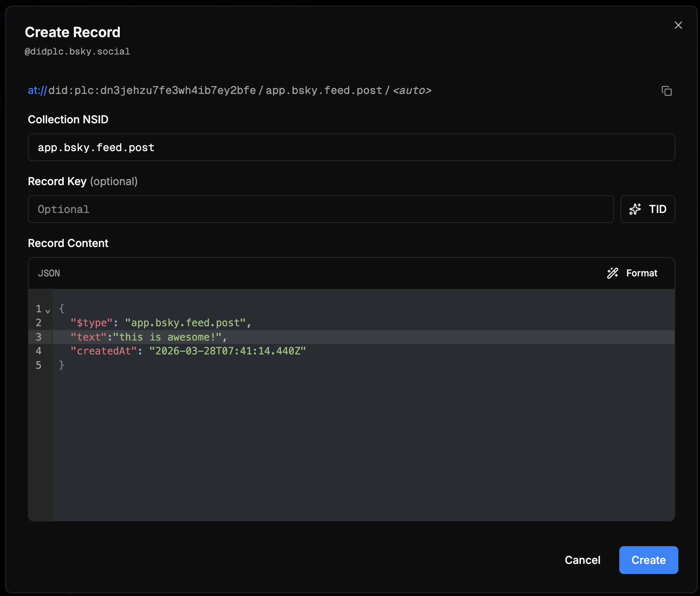Click the did:plc identifier in the URI
This screenshot has width=700, height=596.
152,90
